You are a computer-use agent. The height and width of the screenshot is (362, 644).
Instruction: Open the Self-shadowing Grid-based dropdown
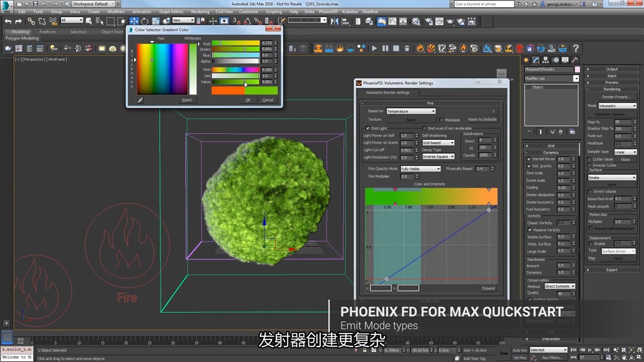438,143
